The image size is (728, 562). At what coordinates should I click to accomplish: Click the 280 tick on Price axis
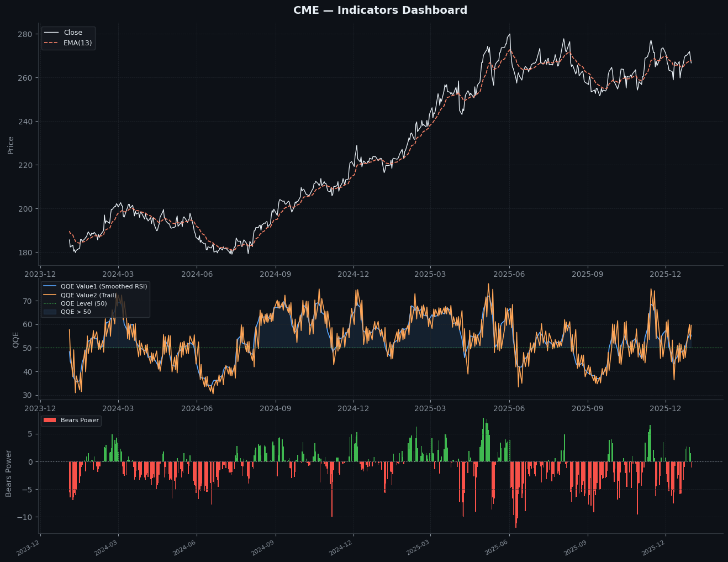coord(26,34)
